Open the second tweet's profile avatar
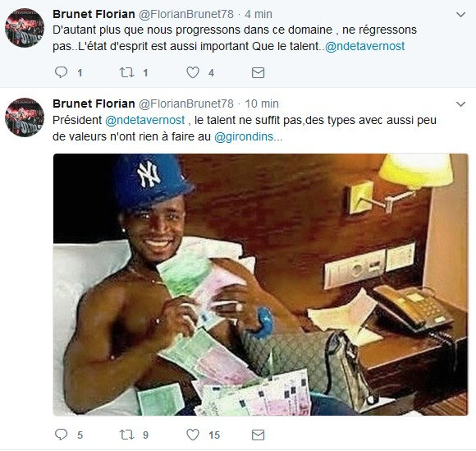 coord(25,117)
